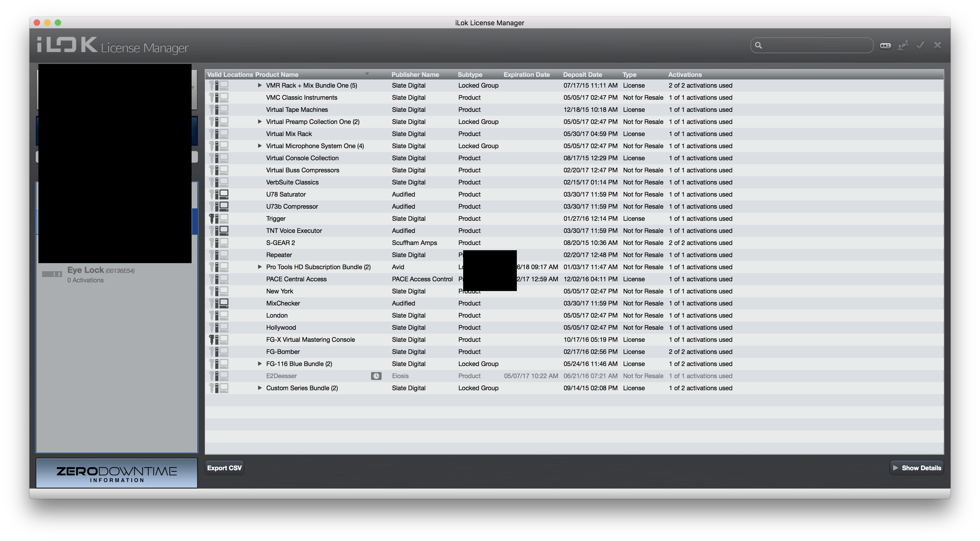Click the Eye Lock iLok device icon

pos(52,274)
